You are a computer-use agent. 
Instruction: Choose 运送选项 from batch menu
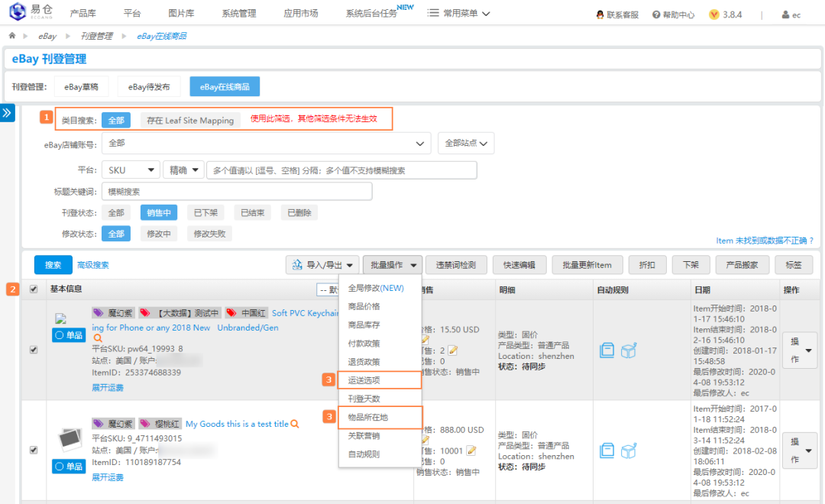click(x=380, y=380)
